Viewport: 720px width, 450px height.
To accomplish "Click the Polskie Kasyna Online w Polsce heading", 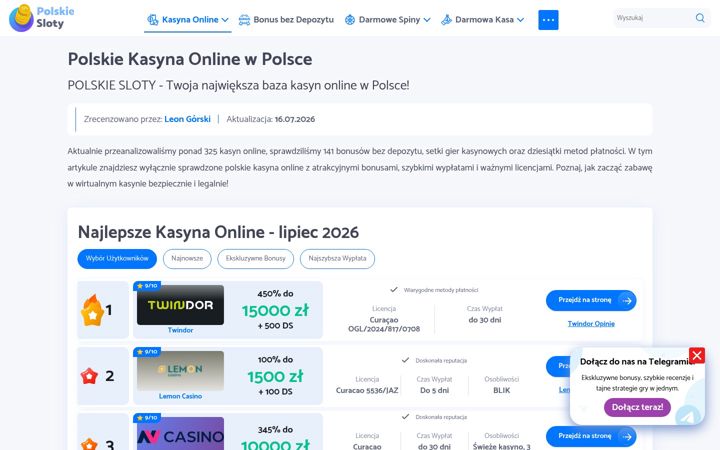I will click(190, 59).
